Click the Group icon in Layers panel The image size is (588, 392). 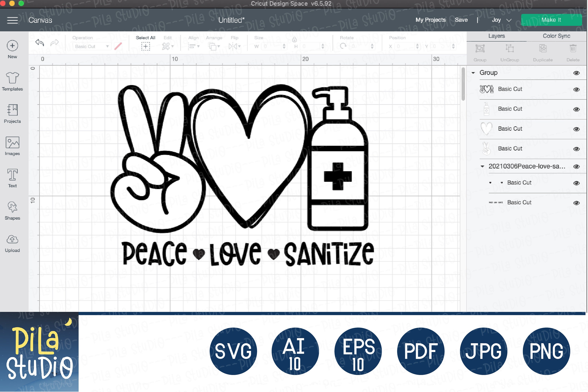[480, 48]
